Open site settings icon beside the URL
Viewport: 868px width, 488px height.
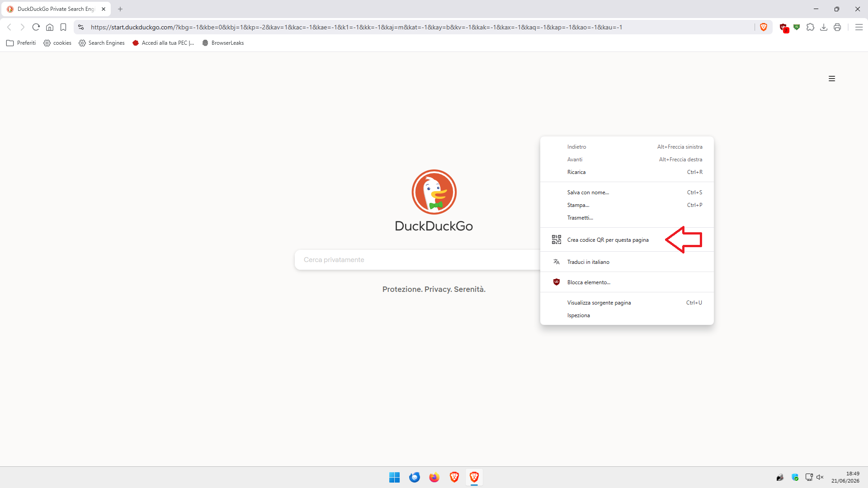(x=81, y=27)
